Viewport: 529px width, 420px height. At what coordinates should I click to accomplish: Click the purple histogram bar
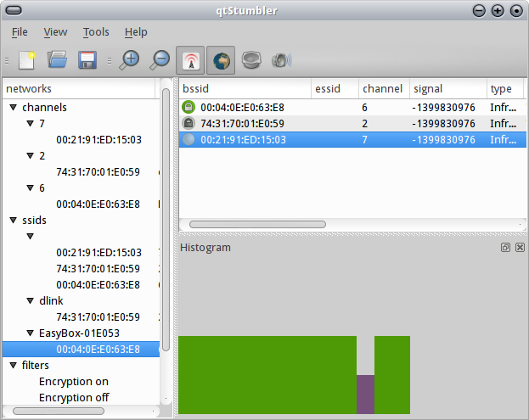pos(365,395)
